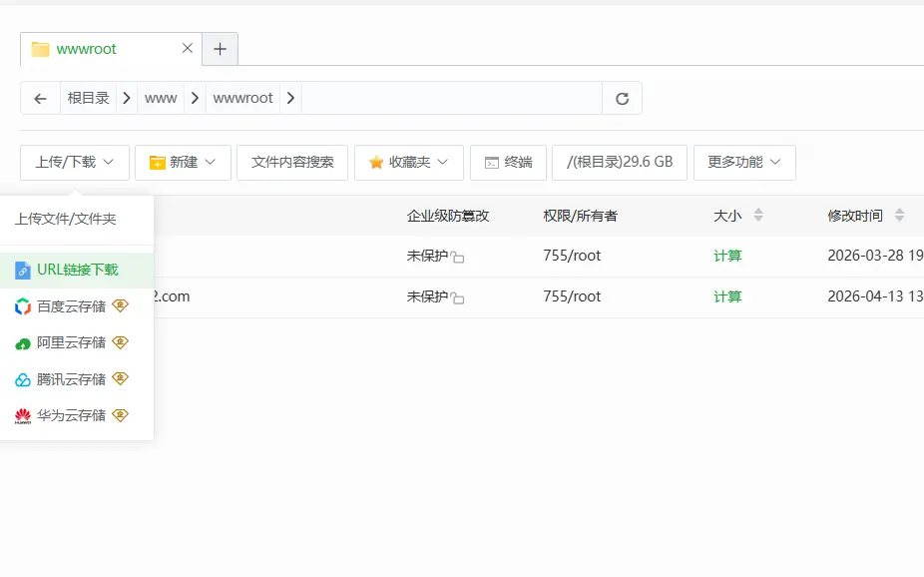Image resolution: width=924 pixels, height=577 pixels.
Task: Click the 权限/所有者 column header
Action: [x=580, y=216]
